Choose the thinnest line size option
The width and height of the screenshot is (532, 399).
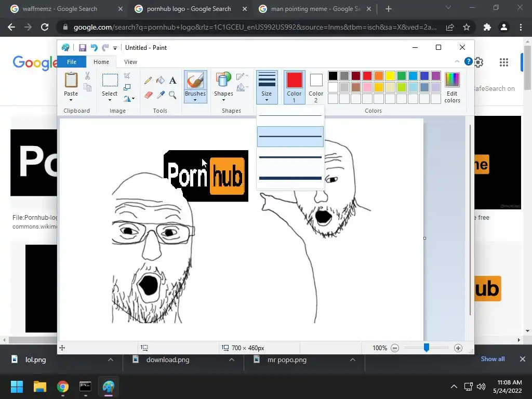pyautogui.click(x=290, y=116)
